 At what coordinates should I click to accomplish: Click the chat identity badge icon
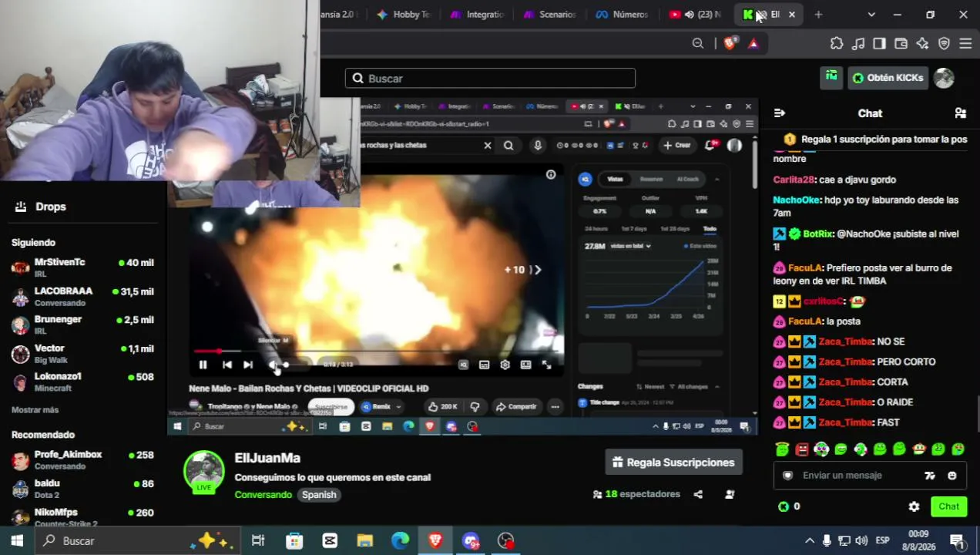(787, 476)
